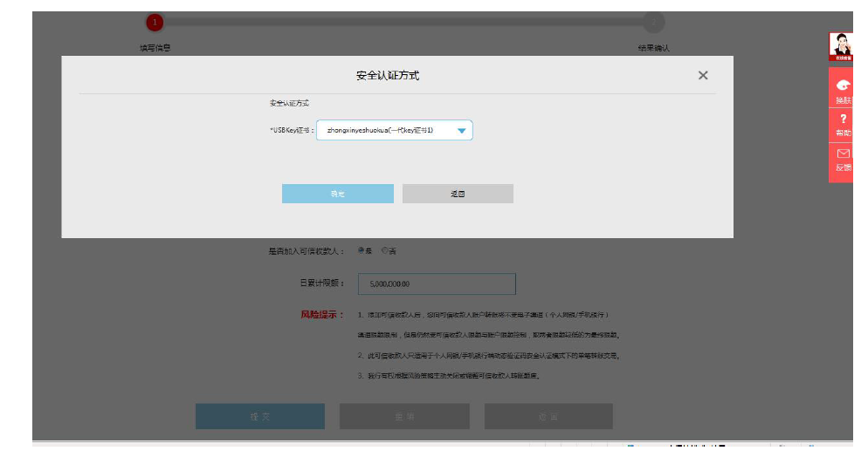Screen dimensions: 868x451
Task: Open online customer service avatar
Action: click(842, 47)
